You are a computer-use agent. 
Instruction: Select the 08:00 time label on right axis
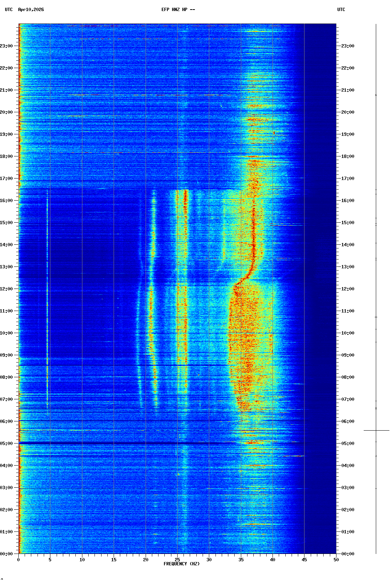(x=348, y=377)
